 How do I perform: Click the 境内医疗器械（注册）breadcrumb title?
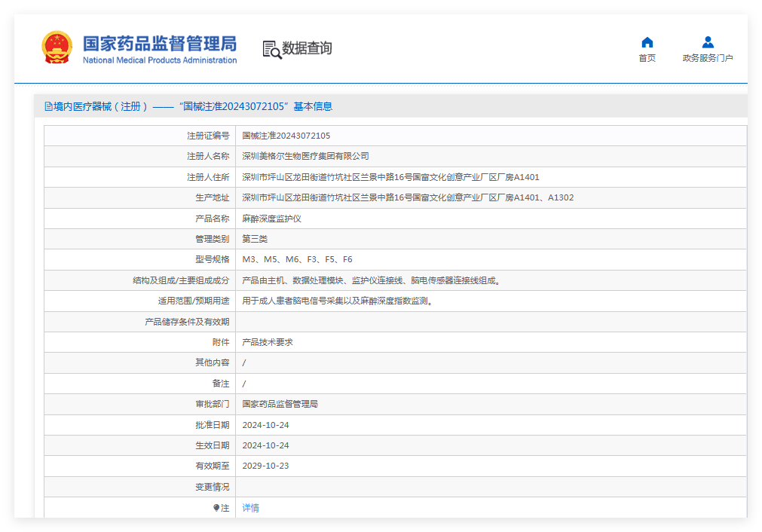coord(100,106)
